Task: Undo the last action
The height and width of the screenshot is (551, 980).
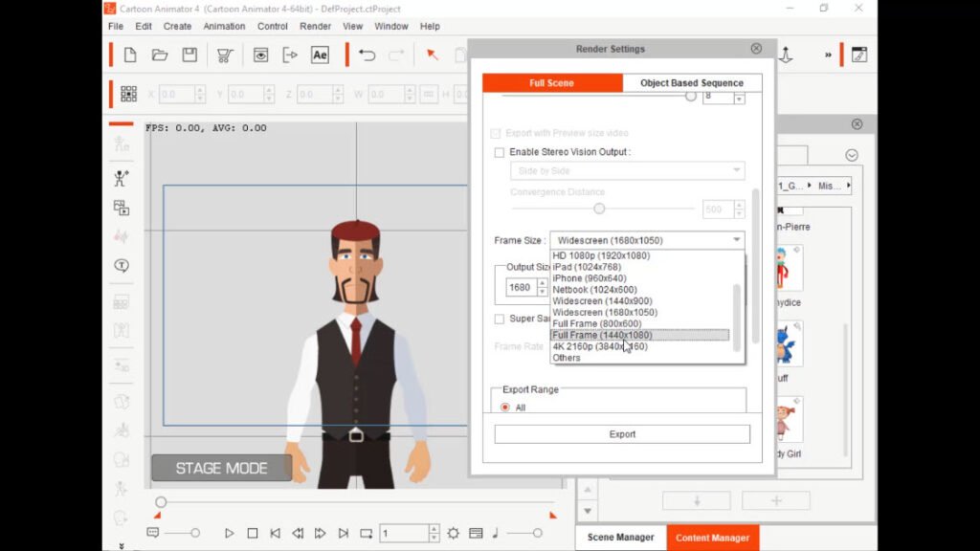Action: [367, 55]
